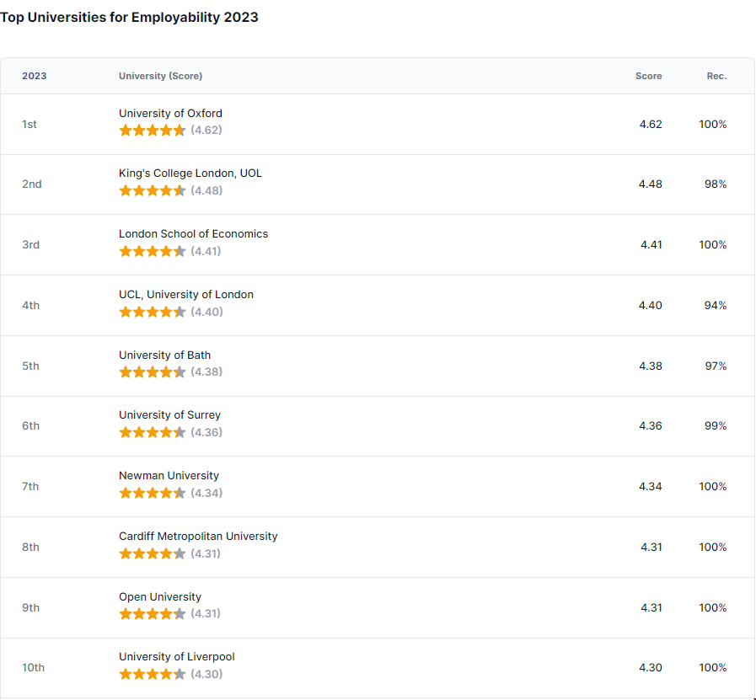Open UCL, University of London page
756x700 pixels.
tap(185, 295)
